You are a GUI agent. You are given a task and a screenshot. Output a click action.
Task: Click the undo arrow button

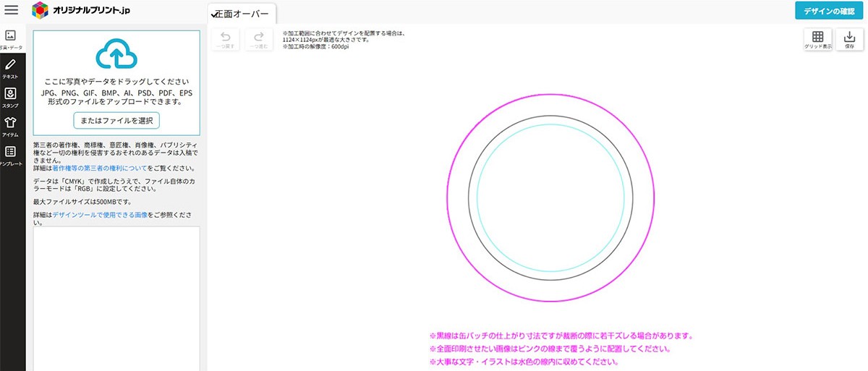(225, 39)
